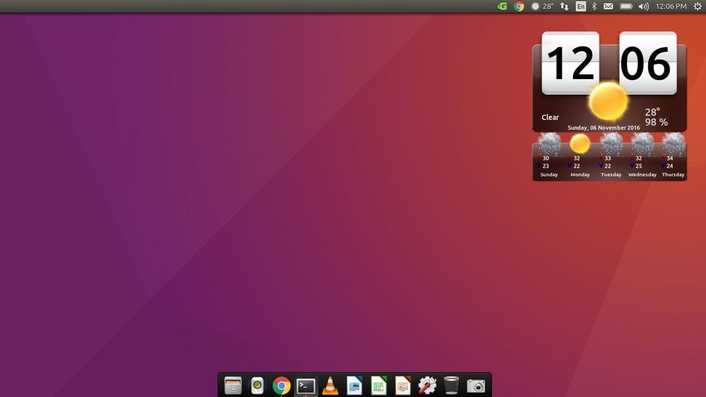The height and width of the screenshot is (397, 706).
Task: Click the Monday day label in forecast
Action: click(x=580, y=175)
